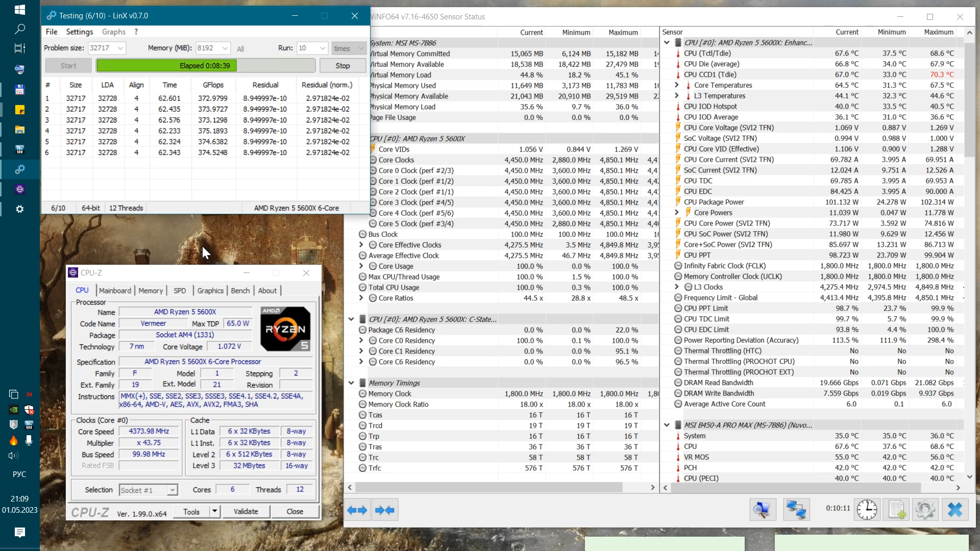Open the Tools dropdown arrow in CPU-Z
Image resolution: width=980 pixels, height=551 pixels.
[214, 511]
